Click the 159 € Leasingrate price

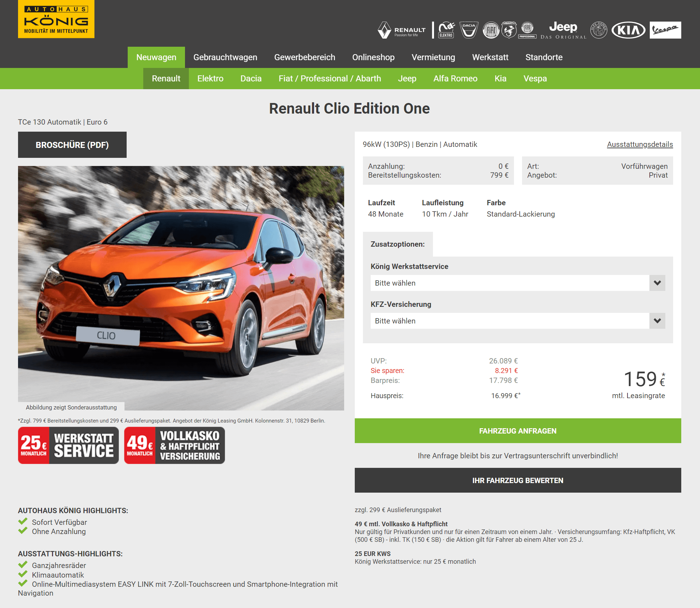[x=644, y=379]
